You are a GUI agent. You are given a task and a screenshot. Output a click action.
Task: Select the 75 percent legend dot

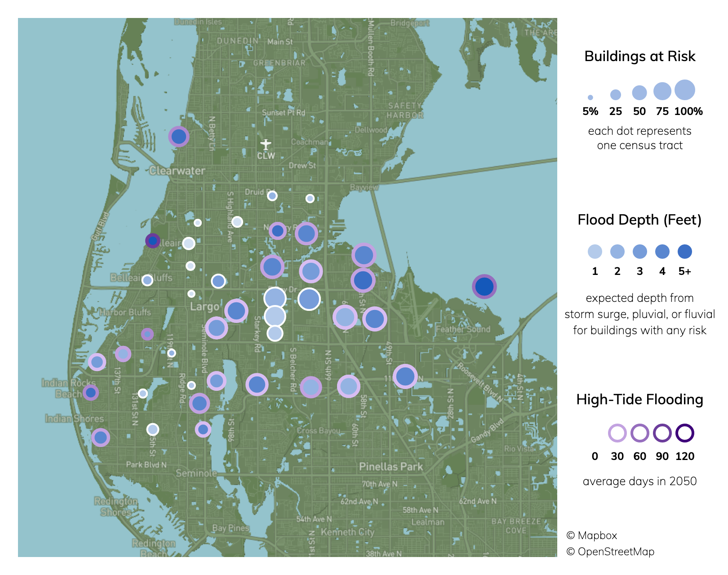tap(662, 91)
